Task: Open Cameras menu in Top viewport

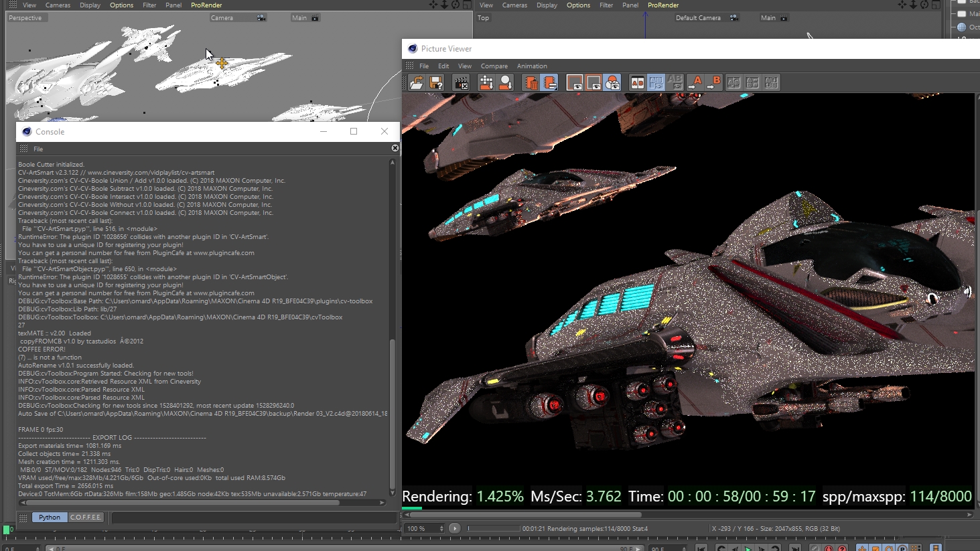Action: click(x=514, y=5)
